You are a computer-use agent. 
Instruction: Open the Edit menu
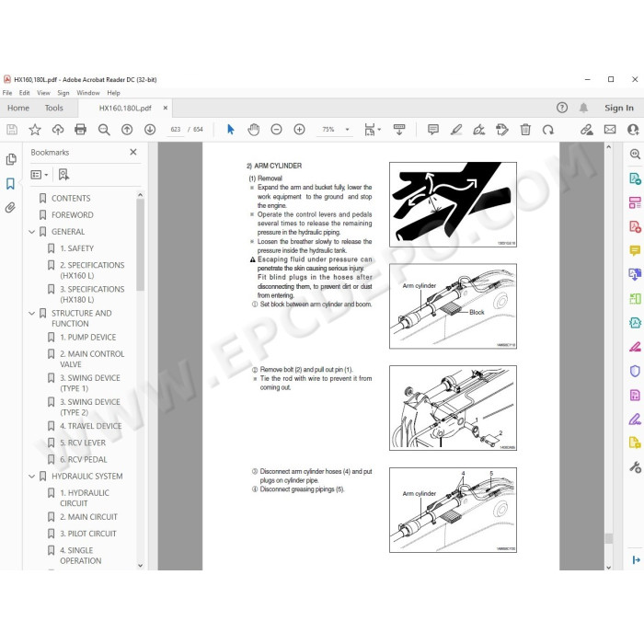(24, 93)
